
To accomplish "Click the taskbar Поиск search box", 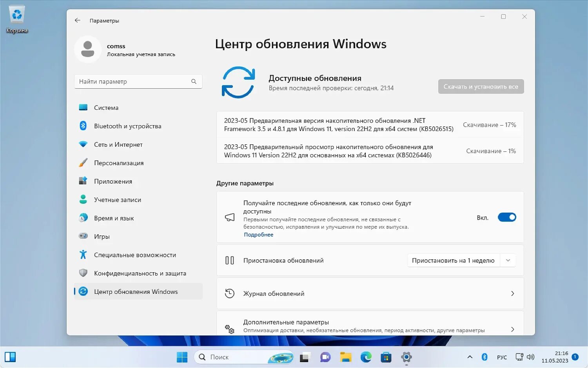I will tap(244, 357).
